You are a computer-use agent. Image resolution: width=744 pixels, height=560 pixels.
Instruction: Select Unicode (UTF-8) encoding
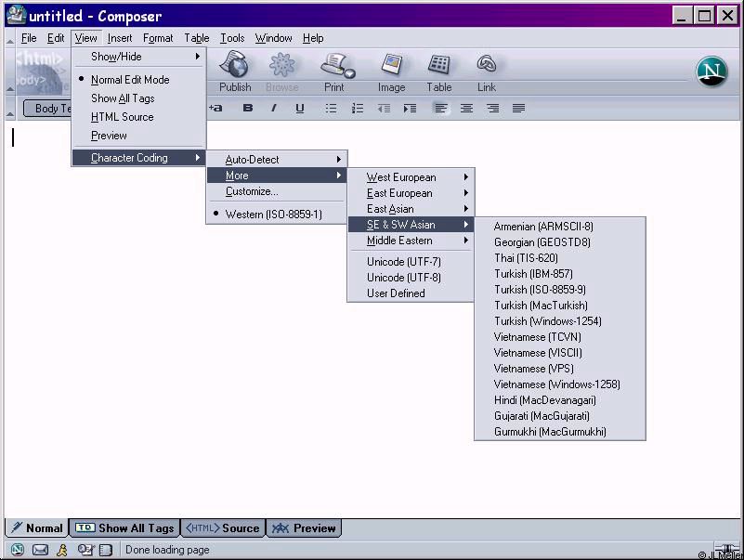click(x=411, y=278)
